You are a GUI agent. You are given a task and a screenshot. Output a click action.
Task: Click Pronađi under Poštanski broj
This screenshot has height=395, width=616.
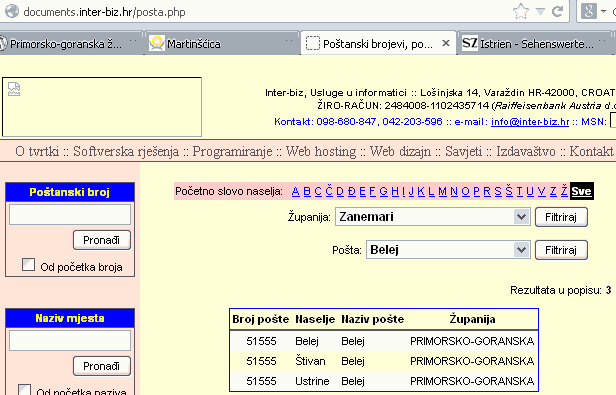click(102, 240)
